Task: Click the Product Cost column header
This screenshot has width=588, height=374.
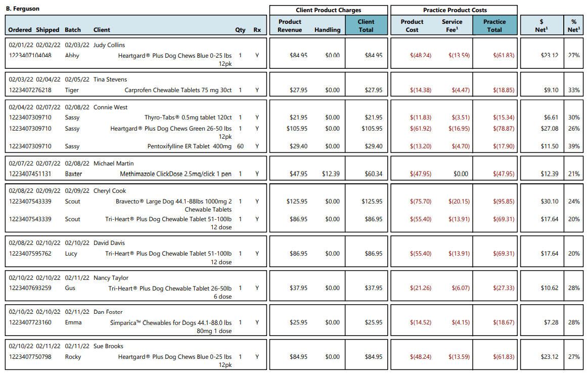Action: pyautogui.click(x=412, y=25)
